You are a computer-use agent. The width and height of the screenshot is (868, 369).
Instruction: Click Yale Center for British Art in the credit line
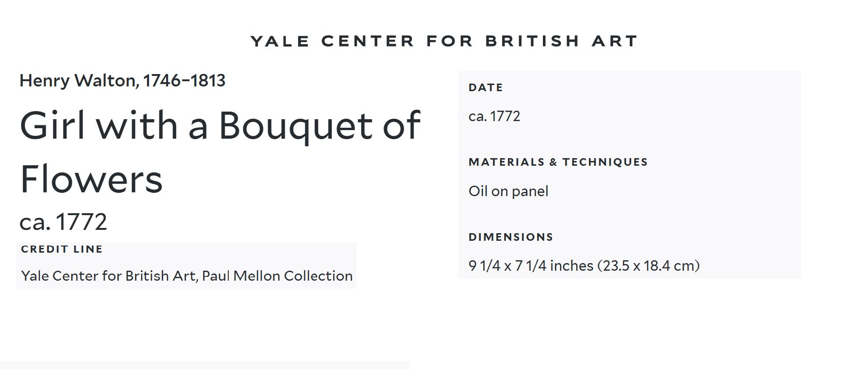108,276
